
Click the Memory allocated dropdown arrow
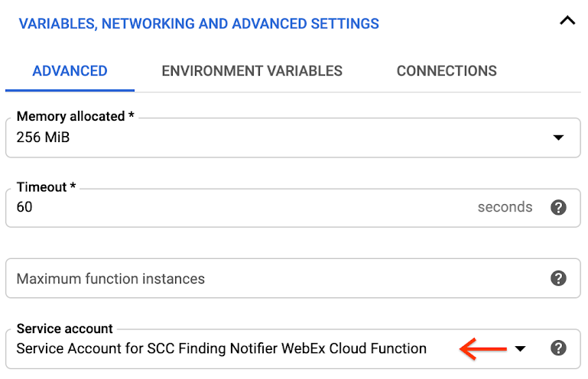pyautogui.click(x=558, y=138)
